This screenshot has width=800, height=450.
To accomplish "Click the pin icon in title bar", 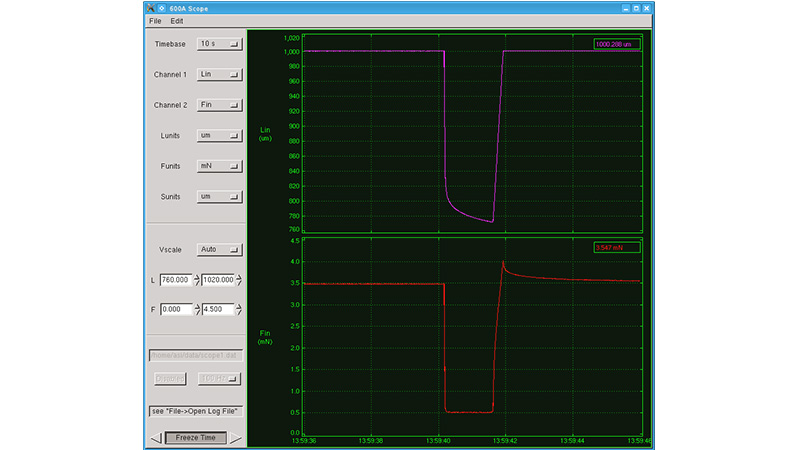I will coord(162,8).
